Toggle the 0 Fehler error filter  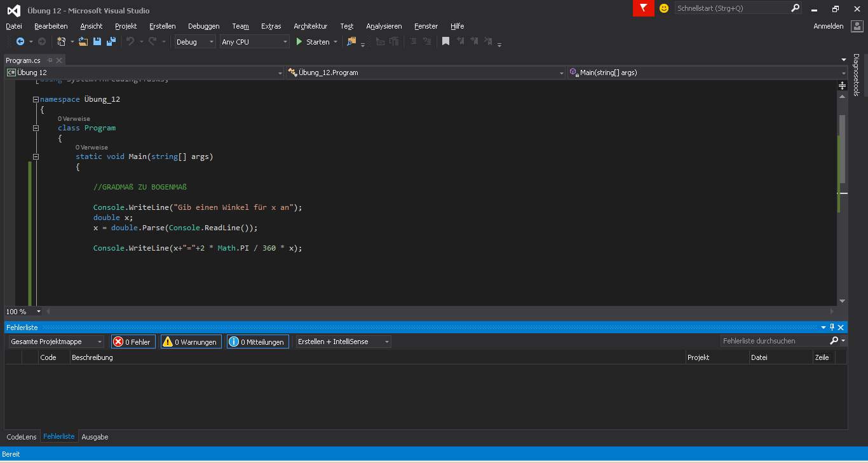[133, 342]
